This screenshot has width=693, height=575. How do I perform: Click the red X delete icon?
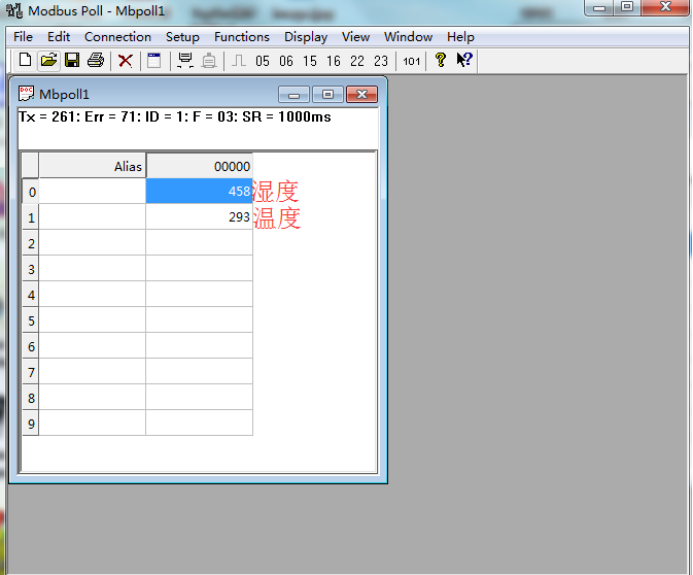click(125, 61)
